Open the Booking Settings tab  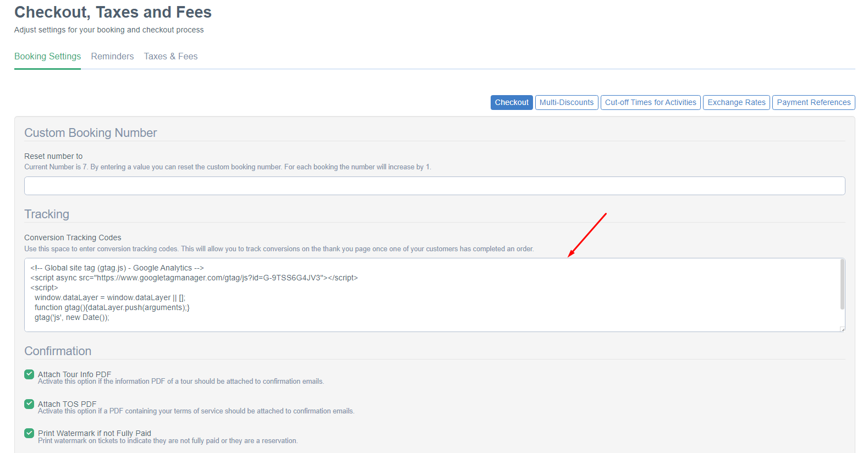coord(47,56)
